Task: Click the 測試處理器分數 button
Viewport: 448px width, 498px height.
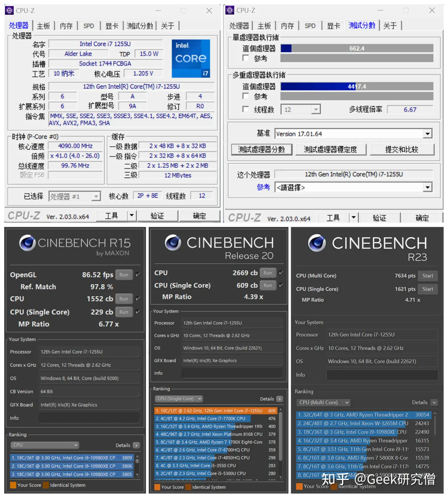Action: pyautogui.click(x=262, y=150)
